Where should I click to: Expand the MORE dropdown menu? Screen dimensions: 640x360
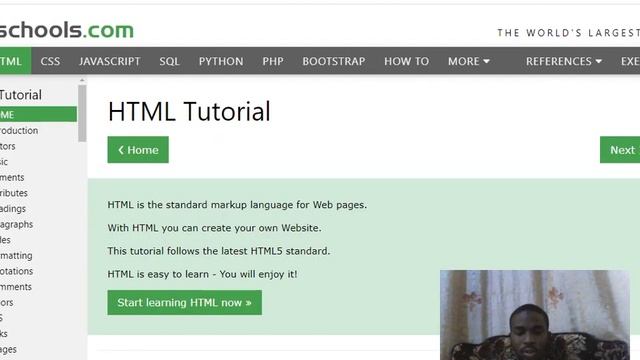(x=469, y=61)
